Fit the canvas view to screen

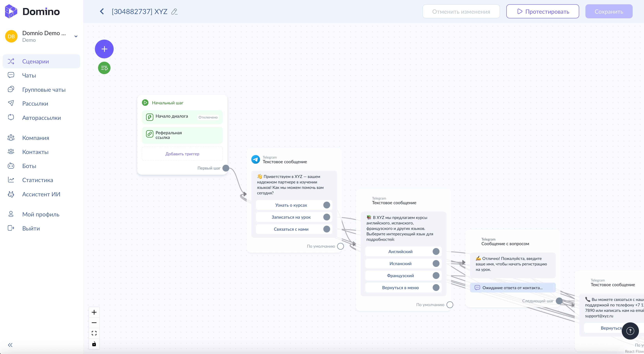click(94, 333)
